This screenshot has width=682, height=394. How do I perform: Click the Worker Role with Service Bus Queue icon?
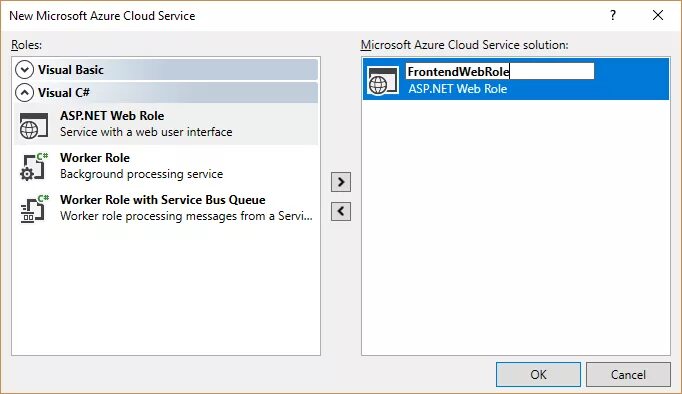[34, 208]
